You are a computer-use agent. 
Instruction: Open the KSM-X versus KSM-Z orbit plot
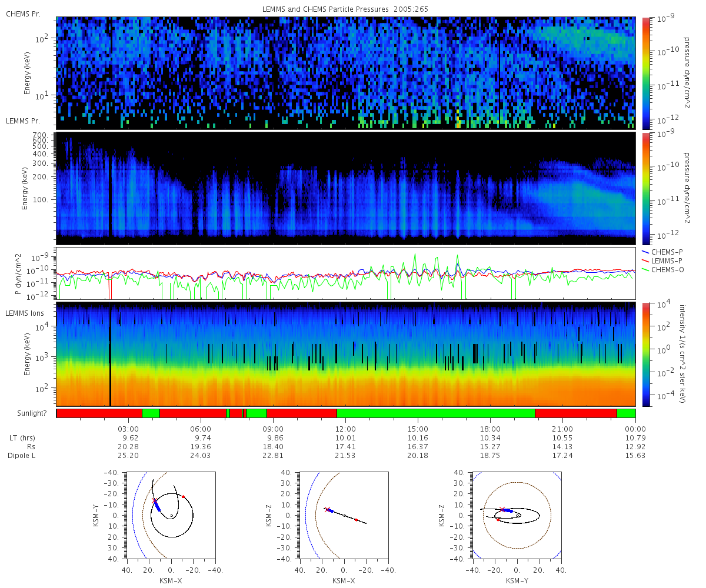pos(344,514)
